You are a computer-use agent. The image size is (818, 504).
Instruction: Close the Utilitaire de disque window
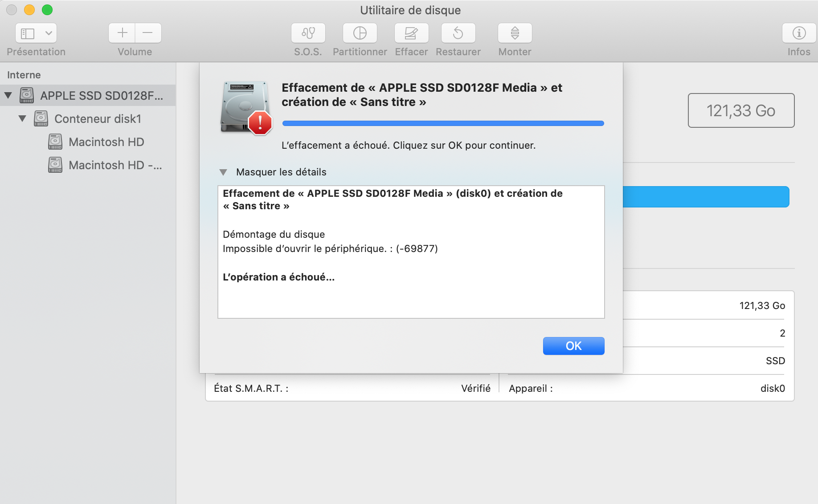(x=12, y=10)
